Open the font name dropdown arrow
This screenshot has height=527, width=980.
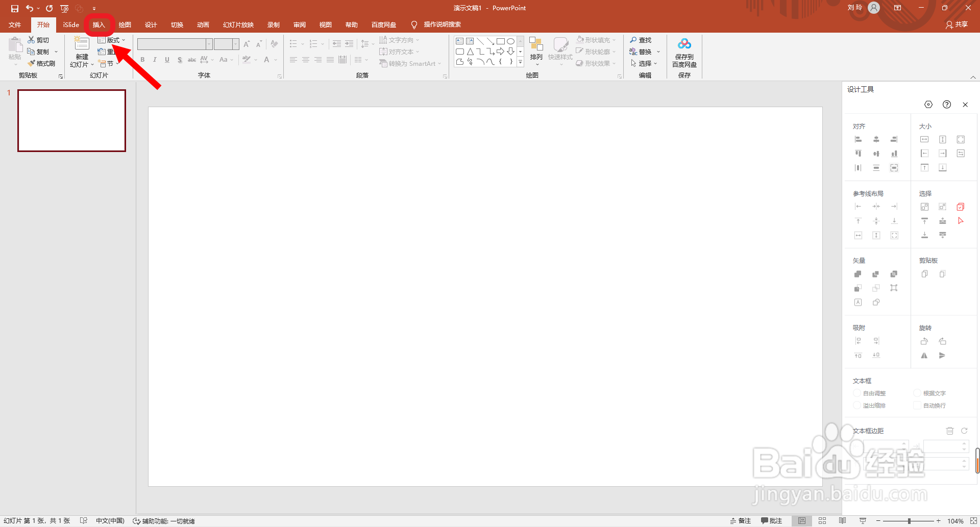[209, 44]
